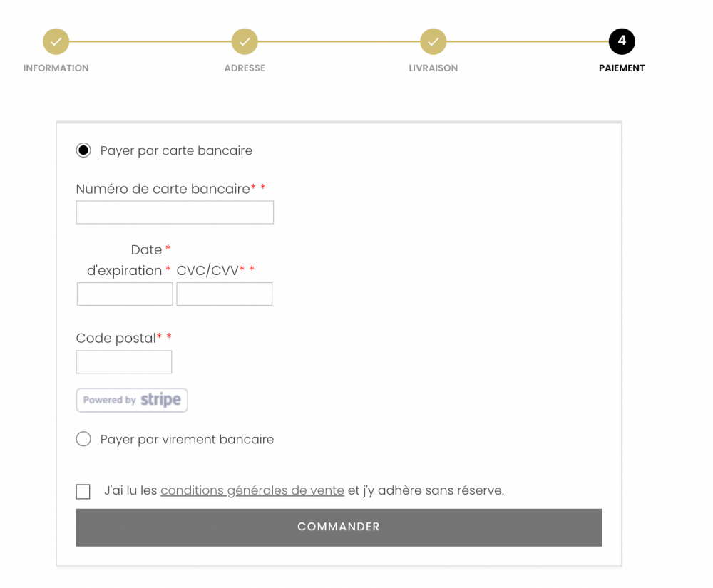The width and height of the screenshot is (713, 588).
Task: Select the Payer par virement bancaire option
Action: 83,439
